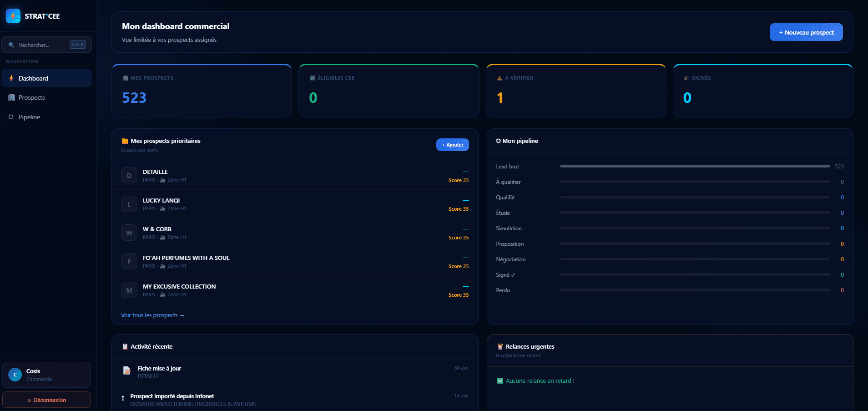Click the Déconnexion button
This screenshot has width=868, height=411.
[x=47, y=400]
